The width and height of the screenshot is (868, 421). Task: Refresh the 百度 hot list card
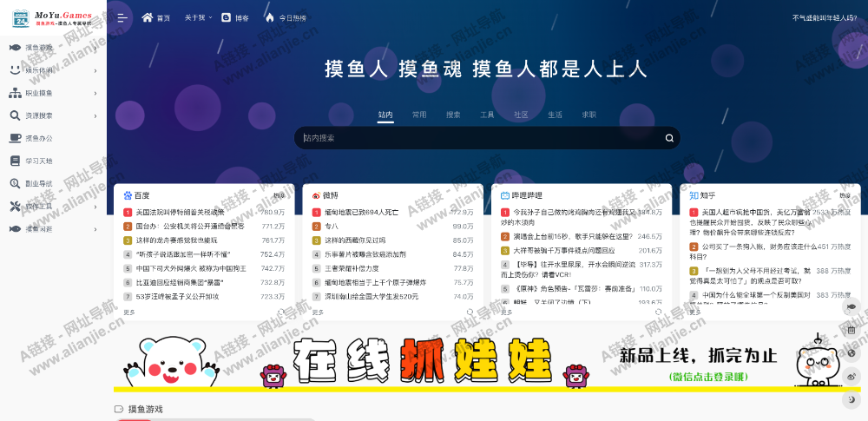(x=281, y=312)
